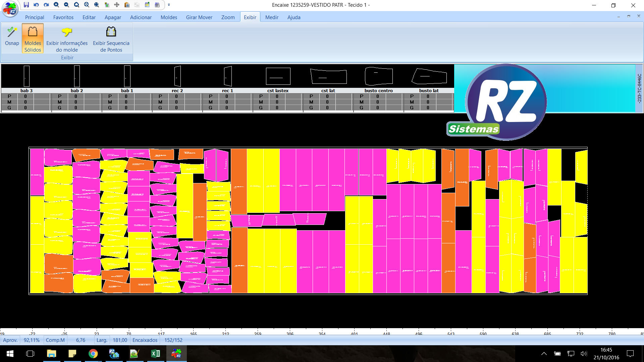Switch to Girar Mover tab

(x=199, y=17)
